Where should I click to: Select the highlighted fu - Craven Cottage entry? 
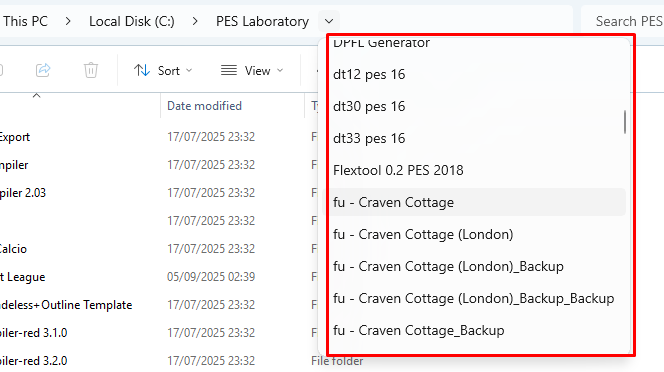pyautogui.click(x=477, y=202)
